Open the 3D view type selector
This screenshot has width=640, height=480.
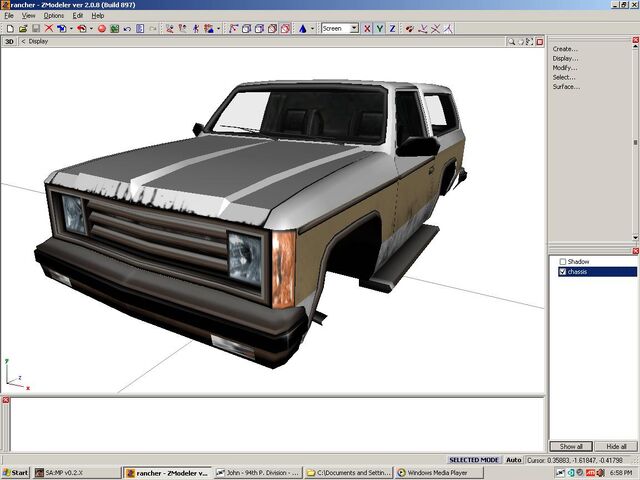point(9,42)
